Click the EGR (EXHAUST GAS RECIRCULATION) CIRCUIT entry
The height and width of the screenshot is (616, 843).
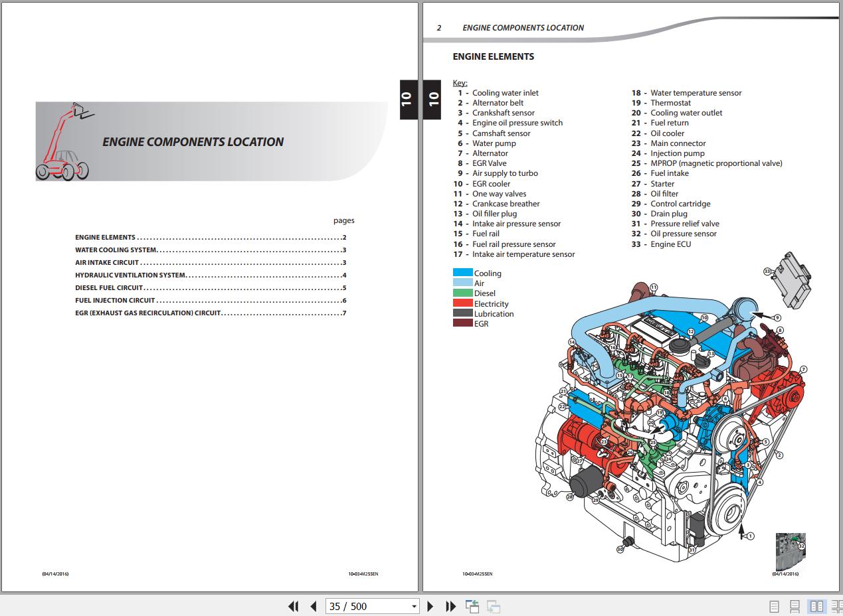point(147,313)
